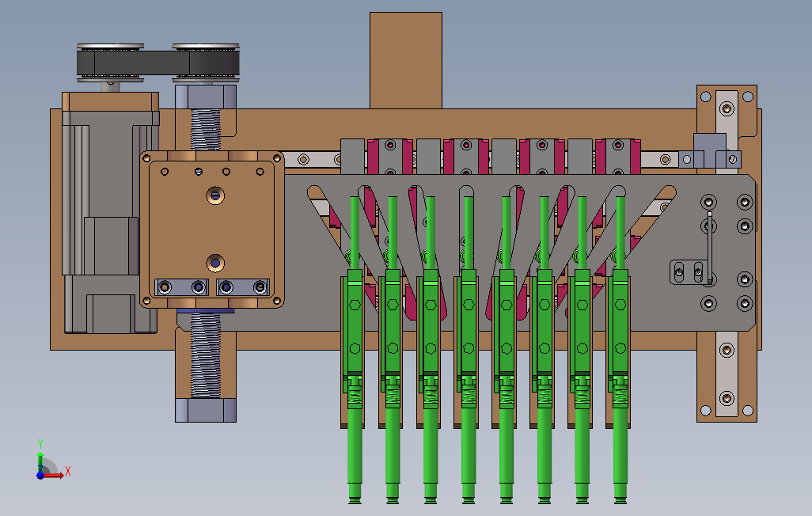Screen dimensions: 812x516
Task: Select the tall brown block at top center
Action: click(406, 60)
